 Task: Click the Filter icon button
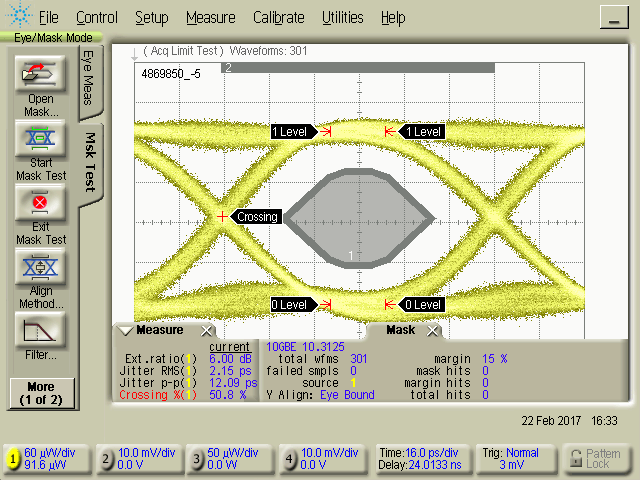tap(40, 330)
